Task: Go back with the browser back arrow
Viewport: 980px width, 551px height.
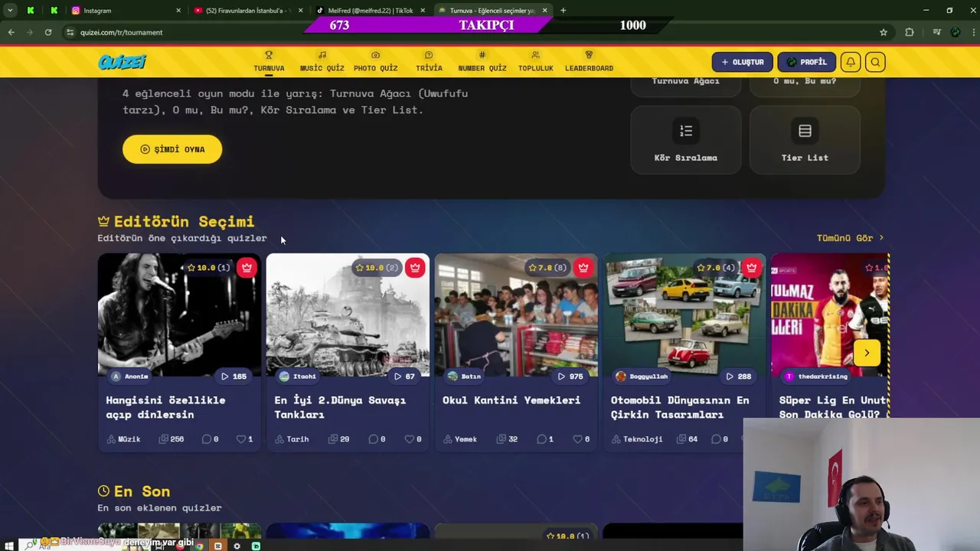Action: (x=11, y=32)
